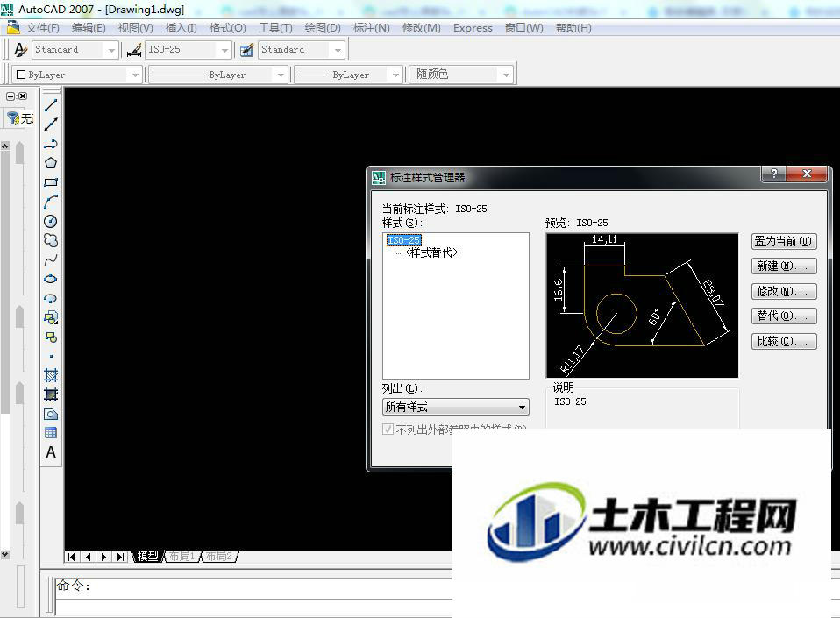Image resolution: width=840 pixels, height=618 pixels.
Task: Select the Spline tool
Action: [x=51, y=260]
